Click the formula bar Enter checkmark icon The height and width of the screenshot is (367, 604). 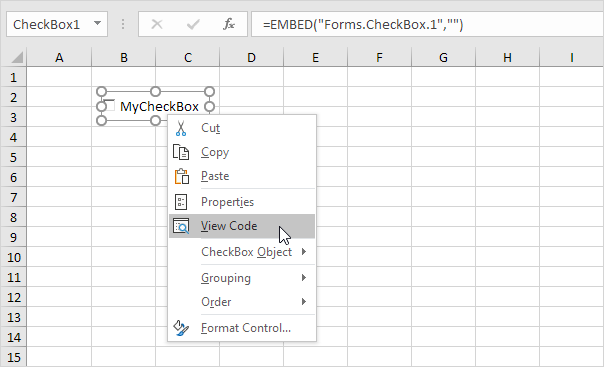(x=193, y=24)
